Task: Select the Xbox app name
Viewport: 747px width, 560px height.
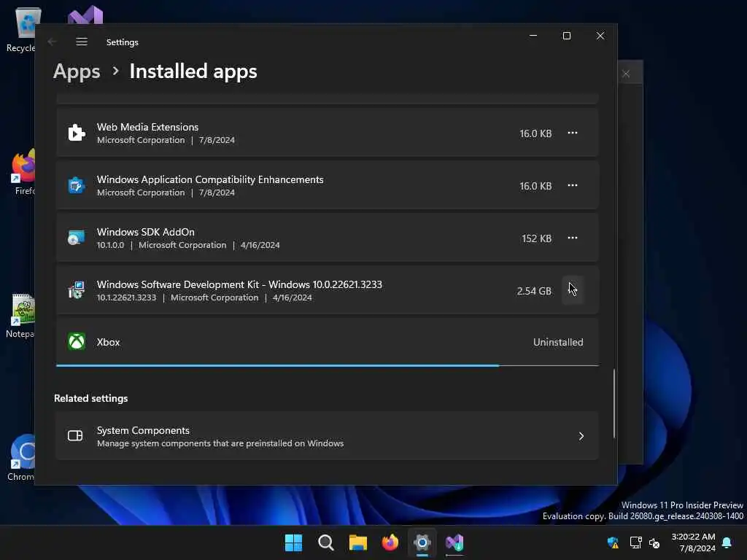Action: [108, 343]
